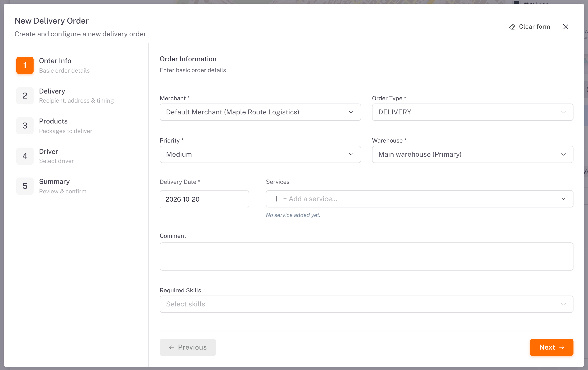Screen dimensions: 588x370
Task: Focus the Comment text area
Action: pyautogui.click(x=366, y=256)
